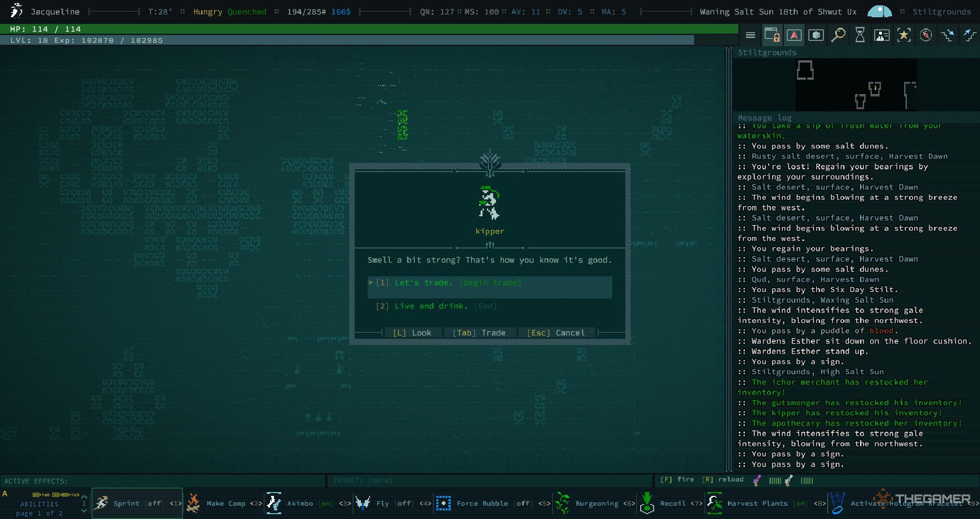Select the Force Bubble ability icon
The height and width of the screenshot is (519, 980).
point(443,504)
